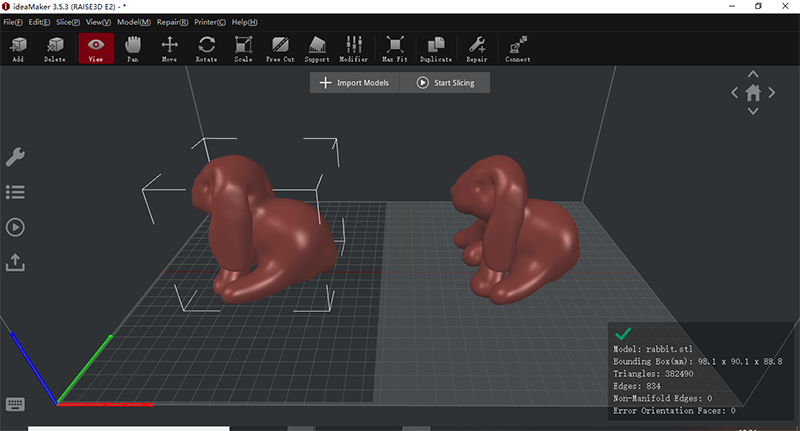Open the Model menu

click(x=134, y=22)
